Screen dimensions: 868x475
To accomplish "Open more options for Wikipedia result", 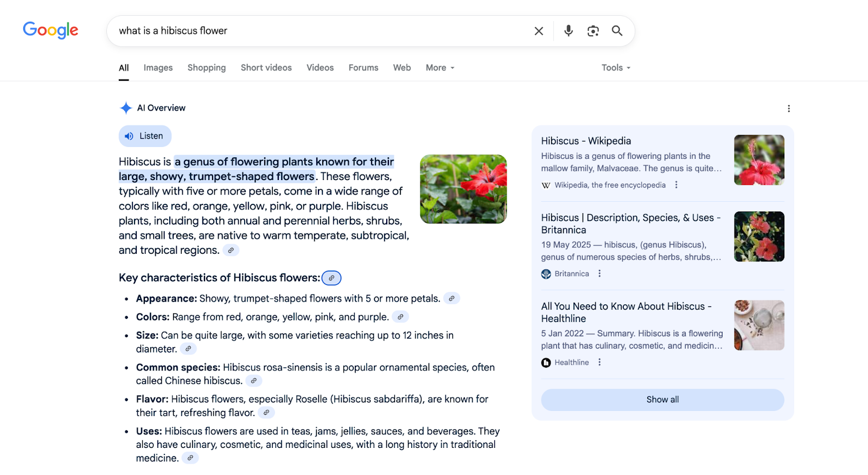I will 676,185.
